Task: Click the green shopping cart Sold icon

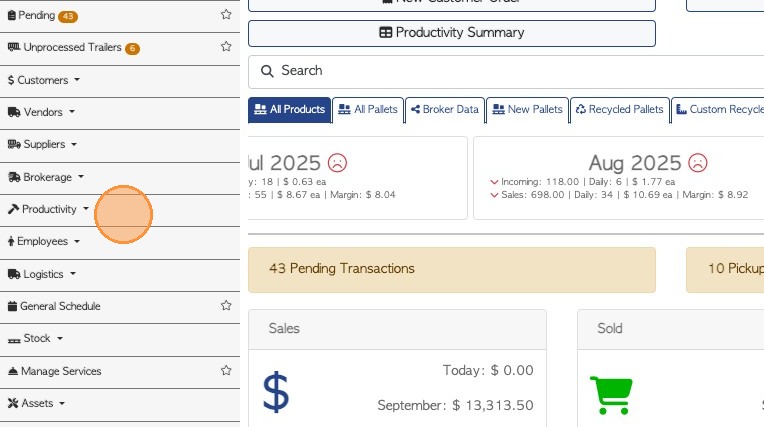Action: 610,394
